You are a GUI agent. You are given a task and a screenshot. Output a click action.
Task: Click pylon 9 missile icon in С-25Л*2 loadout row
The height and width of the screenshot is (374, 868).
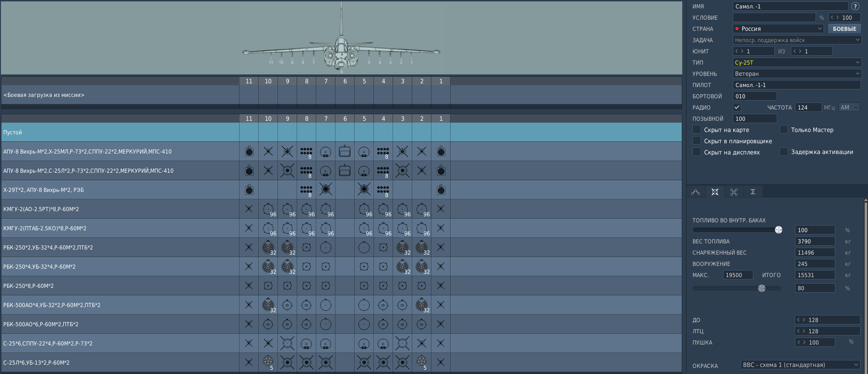(x=287, y=171)
